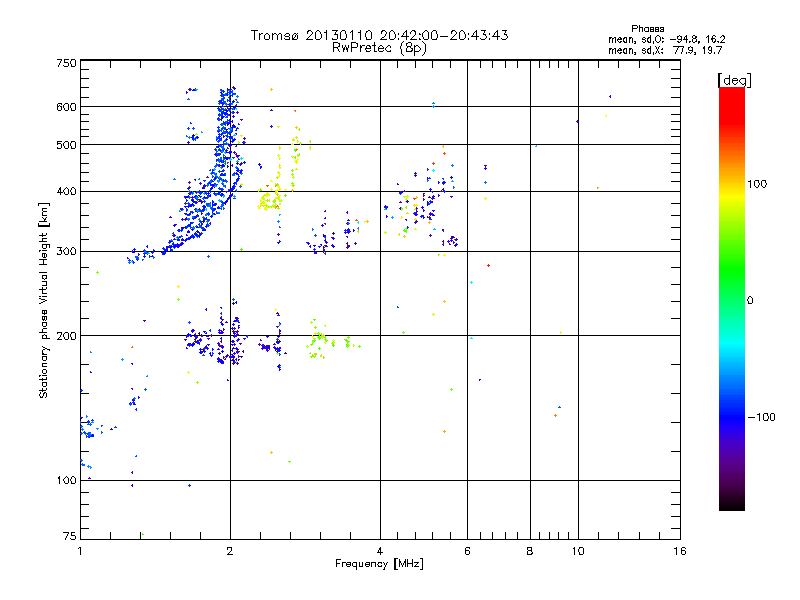Click the 'mean, sd,X: 77.9, 19.7' statistic

665,50
